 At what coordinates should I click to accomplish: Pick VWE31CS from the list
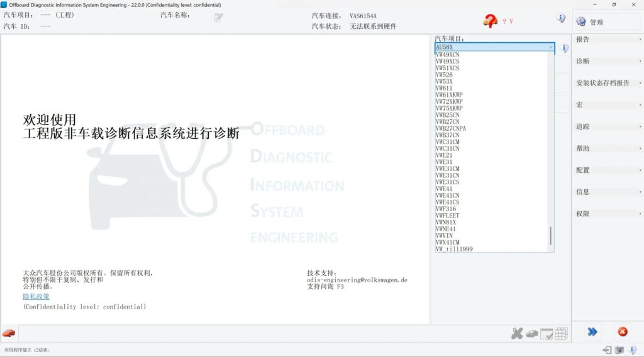tap(491, 182)
